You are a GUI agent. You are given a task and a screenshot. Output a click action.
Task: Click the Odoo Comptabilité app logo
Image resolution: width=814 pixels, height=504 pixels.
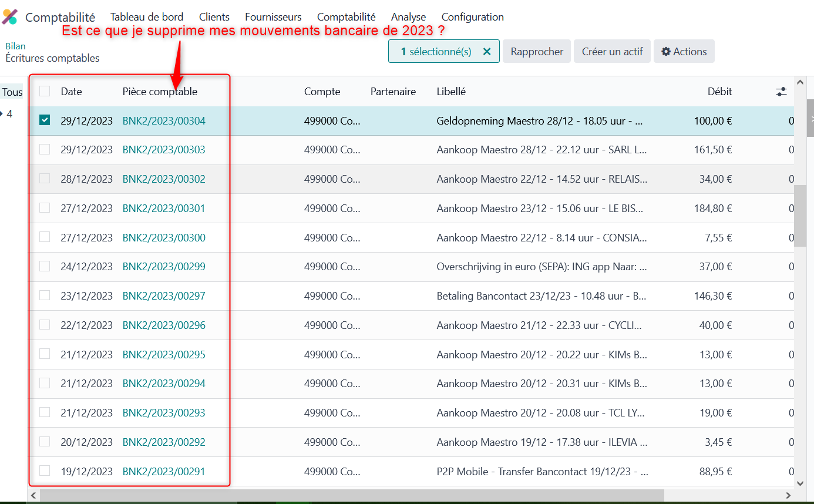(x=10, y=17)
